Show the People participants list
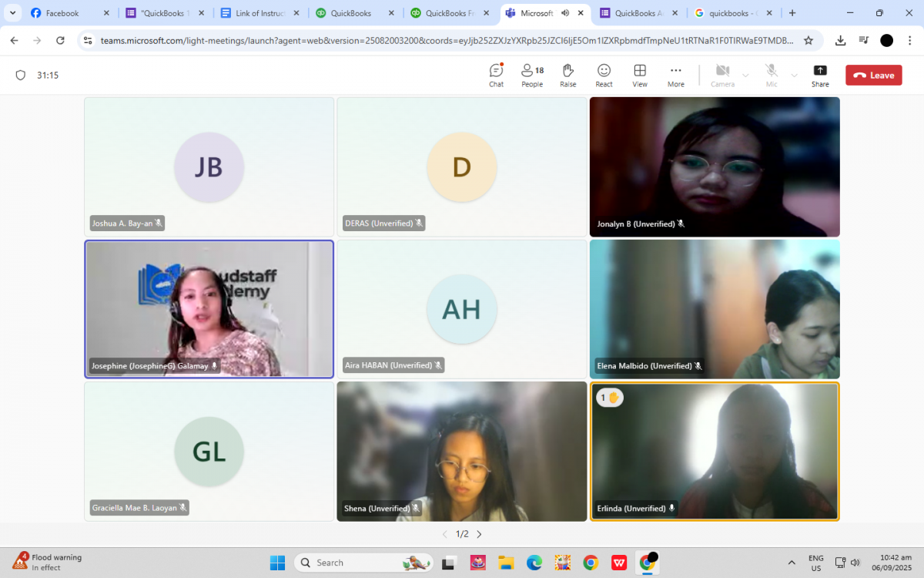 (531, 75)
